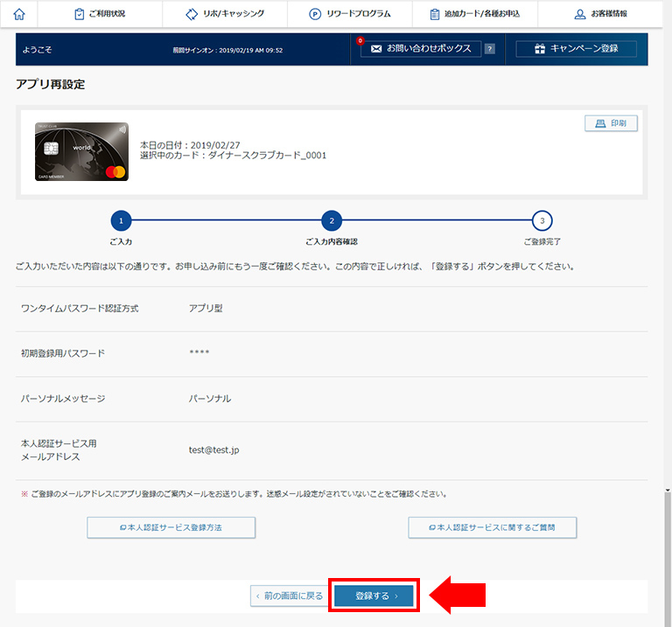672x627 pixels.
Task: Click 選択中のカード ダイナースクラブカード_0001 text
Action: coord(233,156)
